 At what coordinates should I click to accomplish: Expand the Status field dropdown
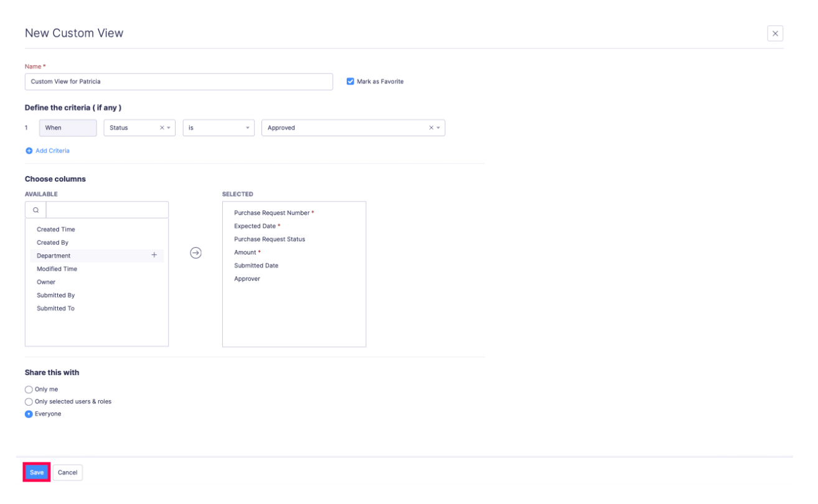[169, 128]
